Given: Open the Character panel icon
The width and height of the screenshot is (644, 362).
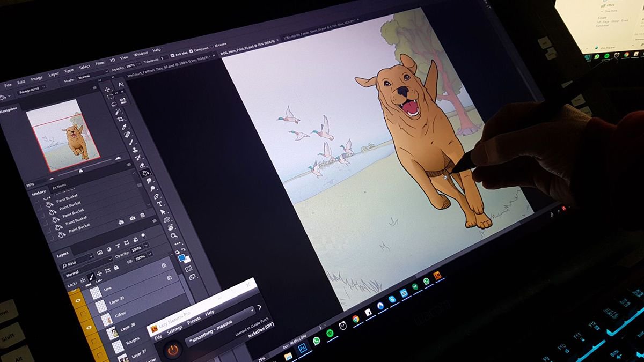Looking at the screenshot, I should click(x=121, y=85).
